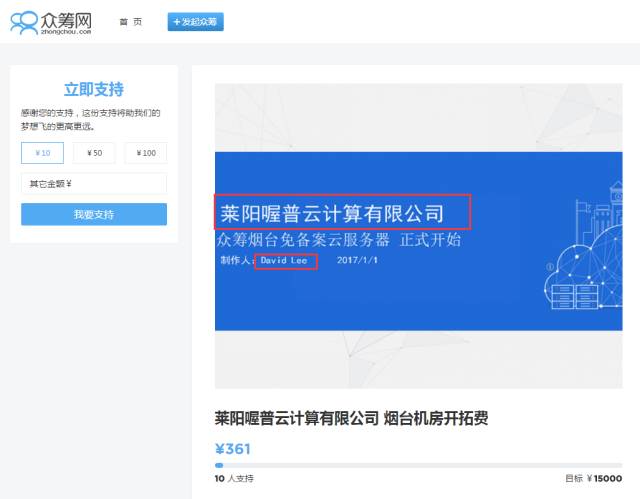Click author name David Lee in banner
Viewport: 640px width, 499px height.
point(284,261)
